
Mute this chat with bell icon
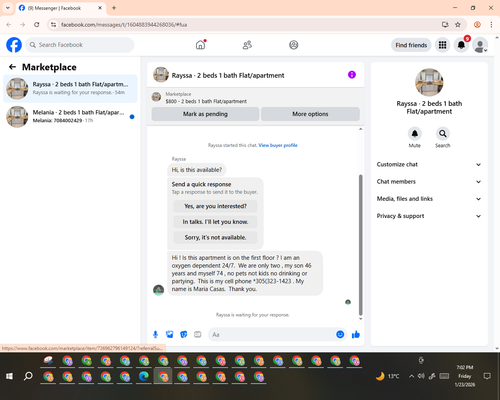point(415,134)
